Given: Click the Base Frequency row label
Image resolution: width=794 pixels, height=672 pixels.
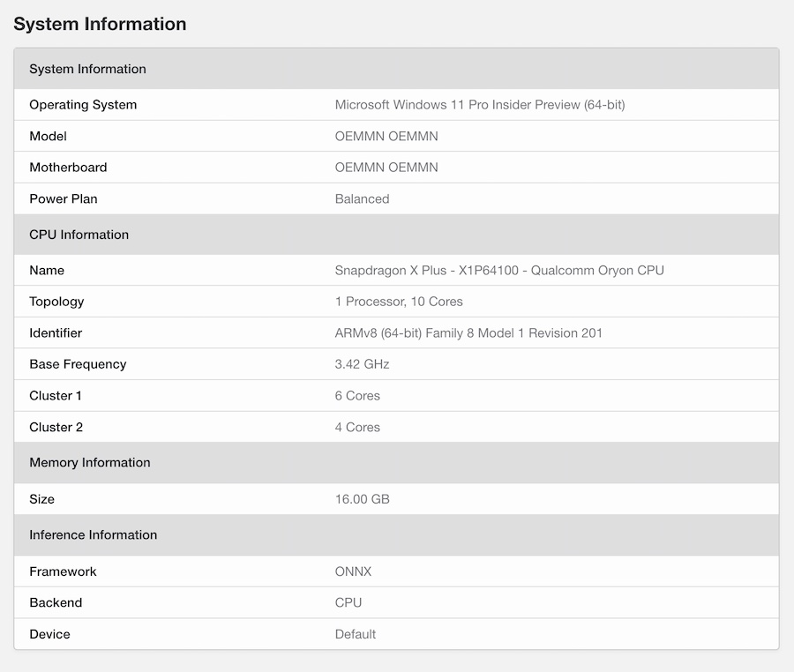Looking at the screenshot, I should pyautogui.click(x=78, y=364).
